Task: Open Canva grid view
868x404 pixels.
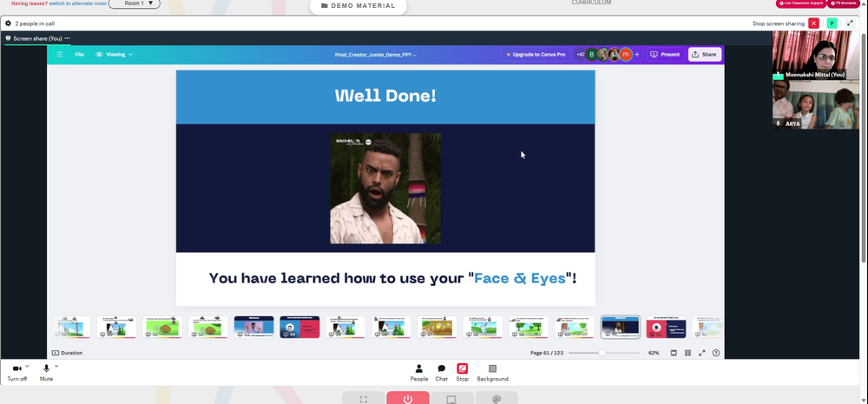Action: [687, 353]
